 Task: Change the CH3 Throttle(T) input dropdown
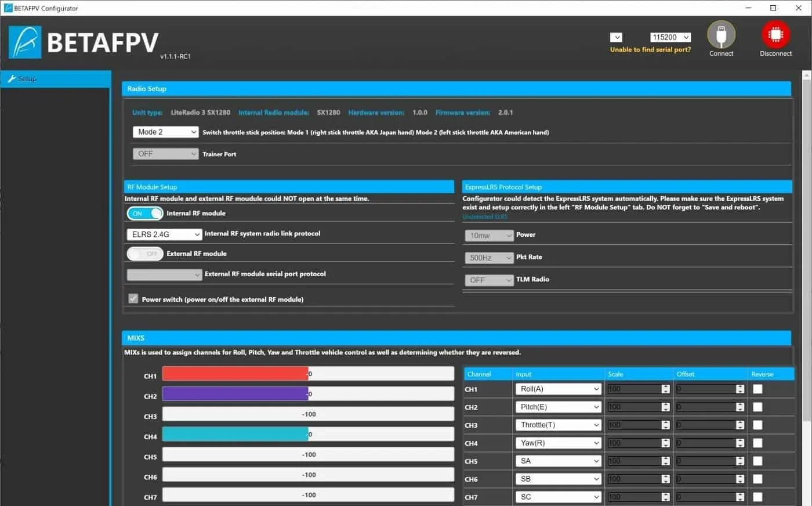click(559, 425)
